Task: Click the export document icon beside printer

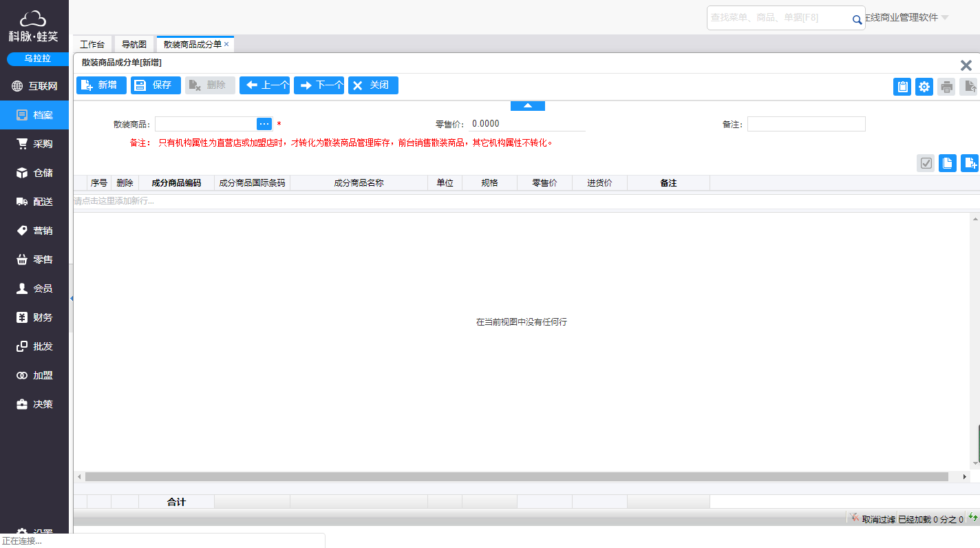Action: [968, 87]
